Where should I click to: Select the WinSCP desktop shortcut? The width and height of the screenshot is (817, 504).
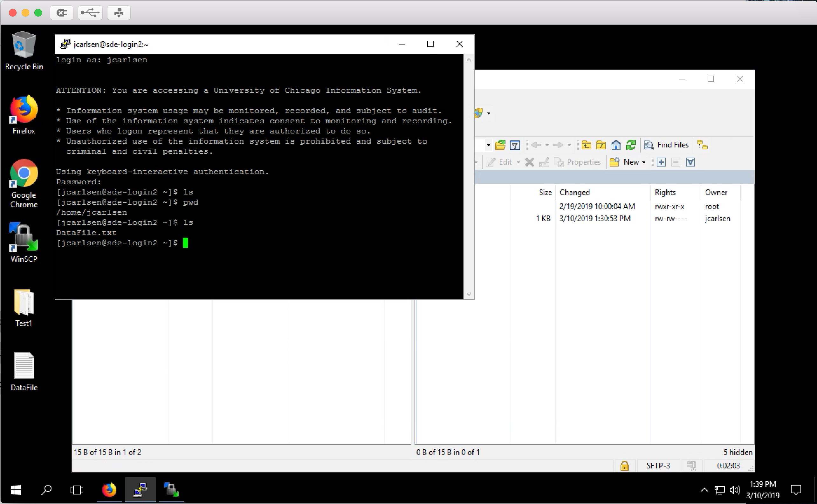click(24, 243)
